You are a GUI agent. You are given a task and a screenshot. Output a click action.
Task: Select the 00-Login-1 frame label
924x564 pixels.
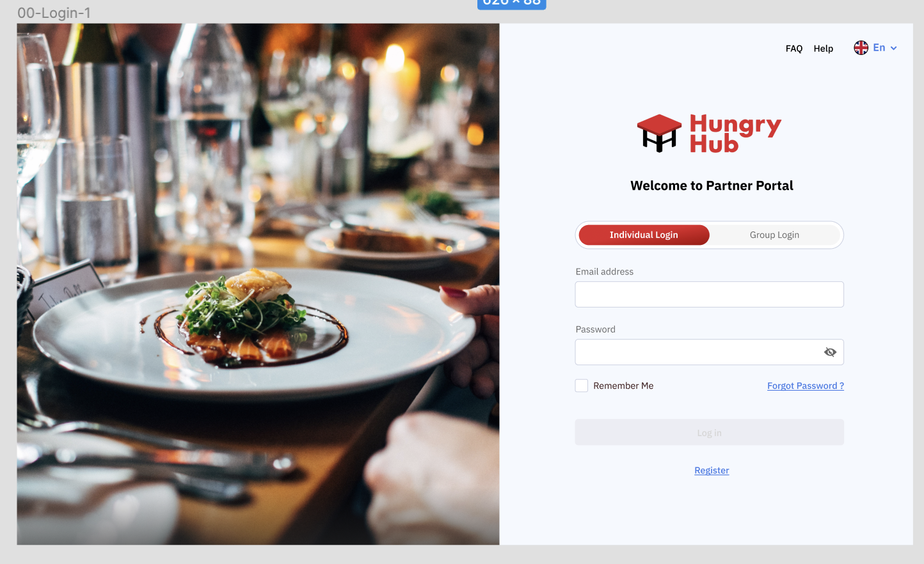coord(54,13)
